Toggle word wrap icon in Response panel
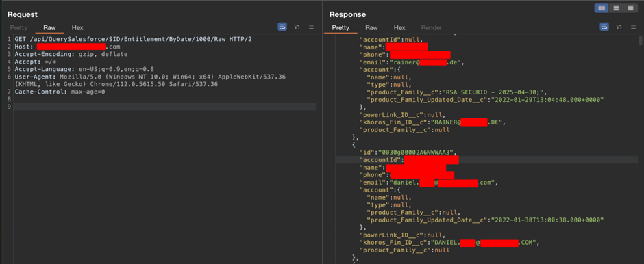 [x=604, y=27]
